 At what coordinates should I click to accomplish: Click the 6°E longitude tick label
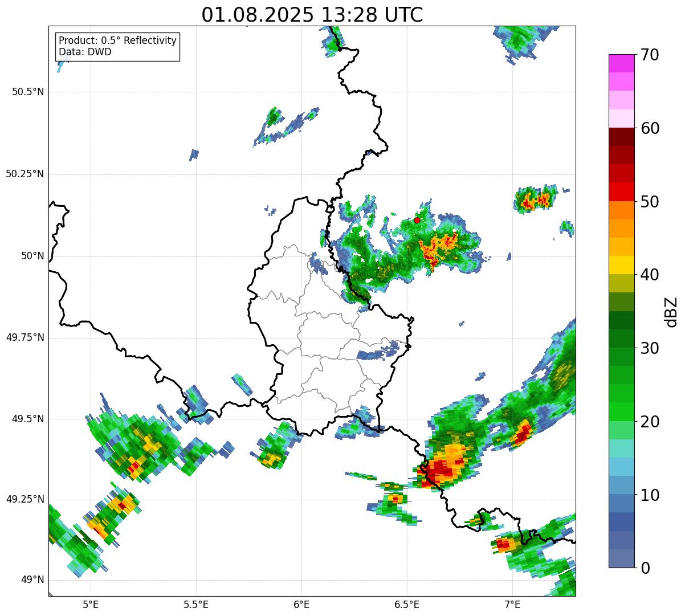tap(301, 604)
